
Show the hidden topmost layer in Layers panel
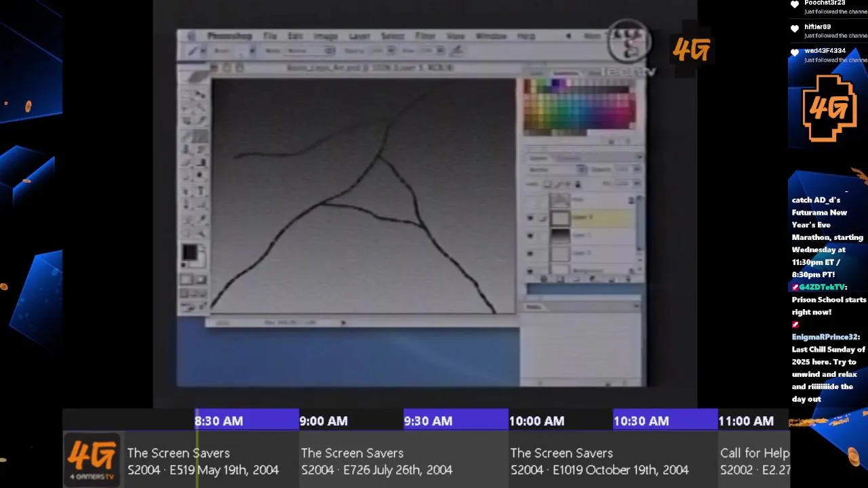530,201
